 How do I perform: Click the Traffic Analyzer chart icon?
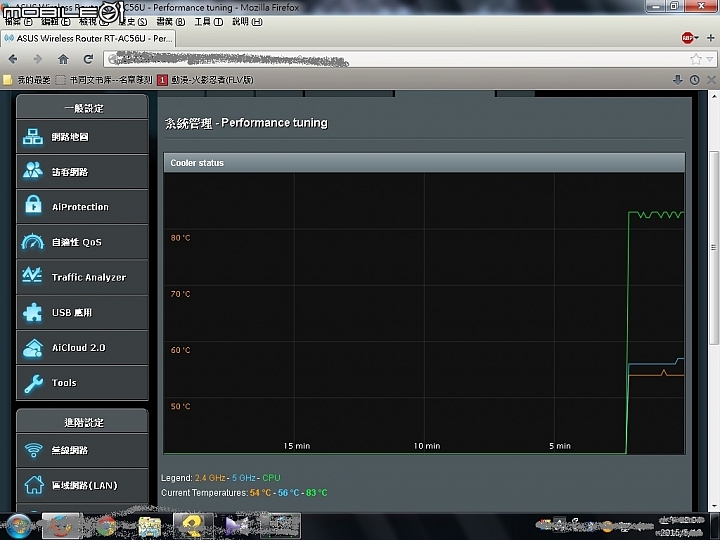(x=32, y=275)
